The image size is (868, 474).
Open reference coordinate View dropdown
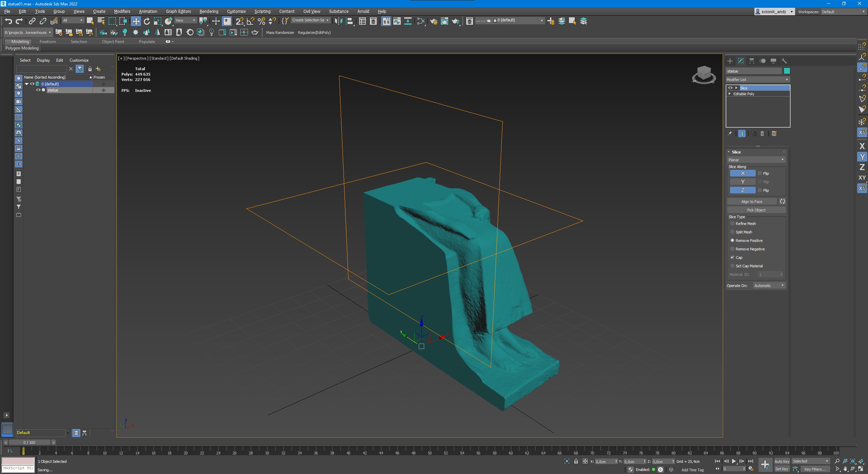click(x=185, y=20)
